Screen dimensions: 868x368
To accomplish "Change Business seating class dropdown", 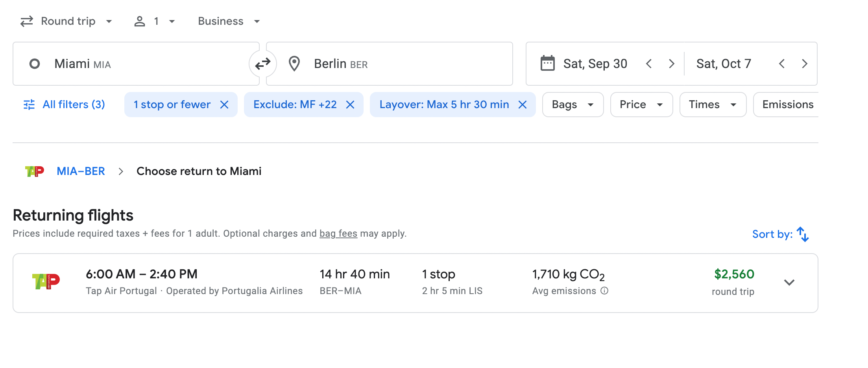I will 229,21.
